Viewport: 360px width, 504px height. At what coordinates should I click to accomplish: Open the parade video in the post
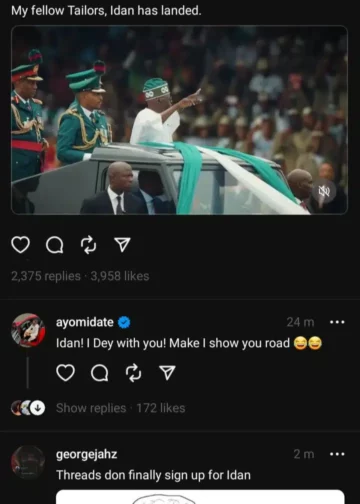179,120
